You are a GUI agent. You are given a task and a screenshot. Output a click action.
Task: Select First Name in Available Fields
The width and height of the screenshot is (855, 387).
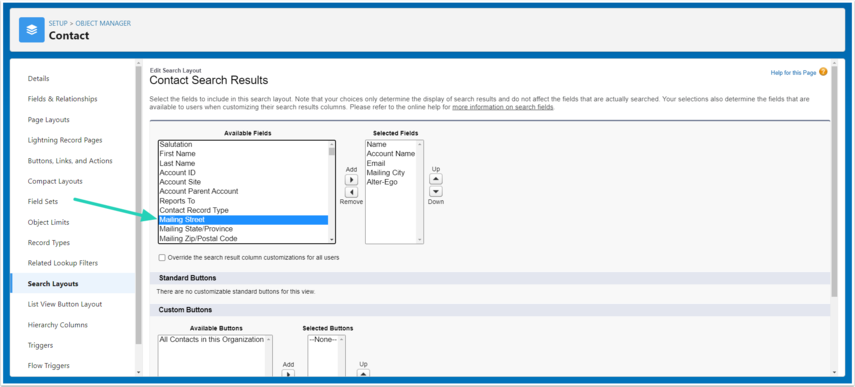pos(243,154)
